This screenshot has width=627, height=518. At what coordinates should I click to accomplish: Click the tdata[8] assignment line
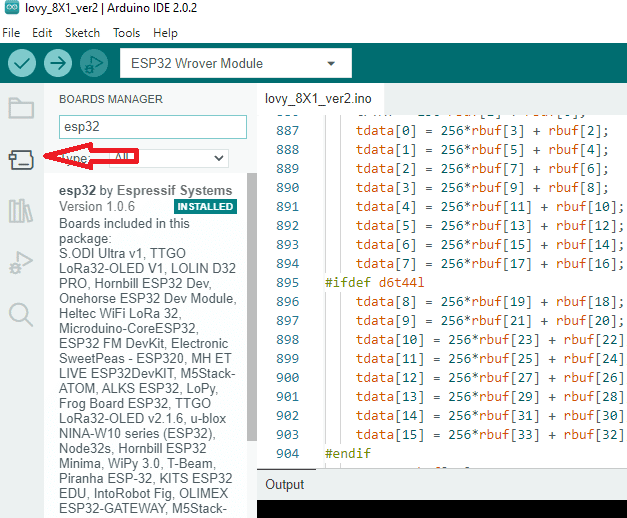[490, 302]
